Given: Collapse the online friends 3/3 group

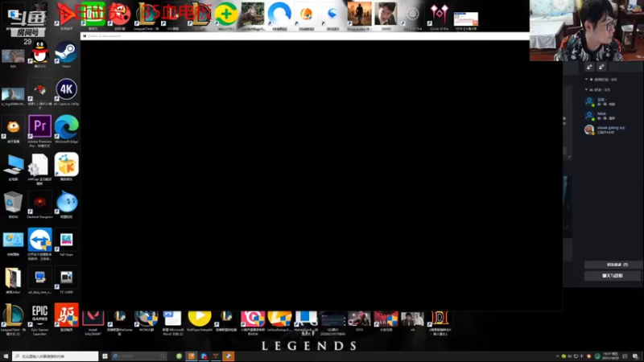Looking at the screenshot, I should 587,89.
